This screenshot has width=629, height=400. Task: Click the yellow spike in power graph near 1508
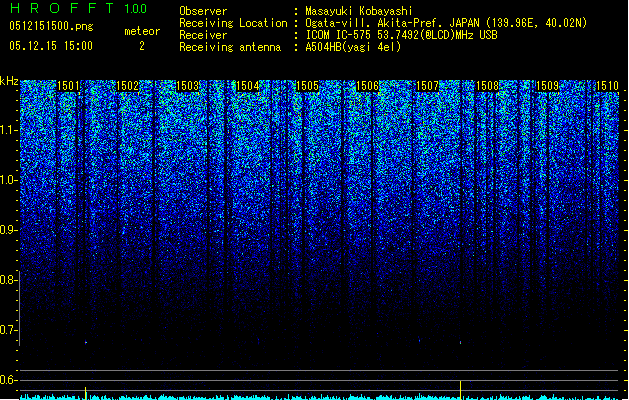click(x=461, y=390)
